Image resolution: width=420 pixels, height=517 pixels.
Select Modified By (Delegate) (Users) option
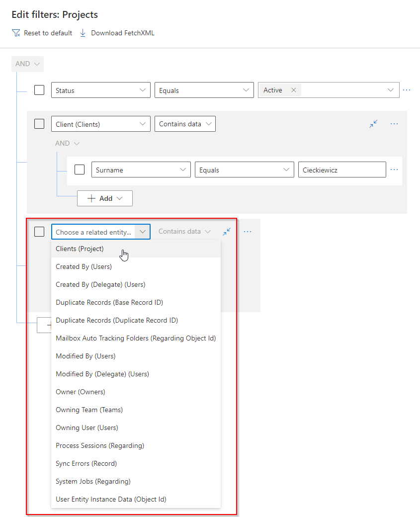pyautogui.click(x=136, y=374)
